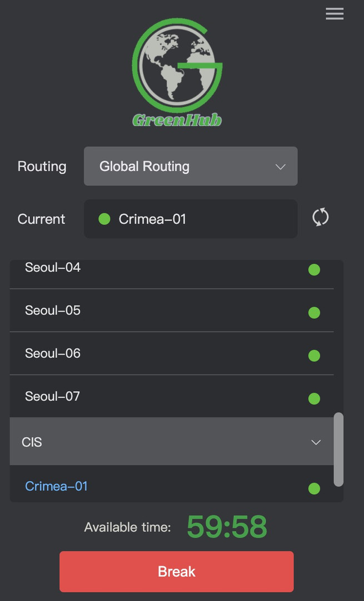
Task: Click the Available time countdown
Action: click(x=227, y=527)
